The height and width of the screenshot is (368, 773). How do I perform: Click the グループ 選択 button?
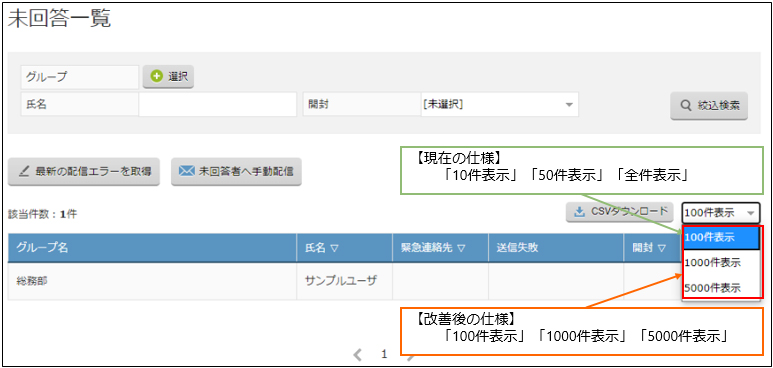coord(168,76)
